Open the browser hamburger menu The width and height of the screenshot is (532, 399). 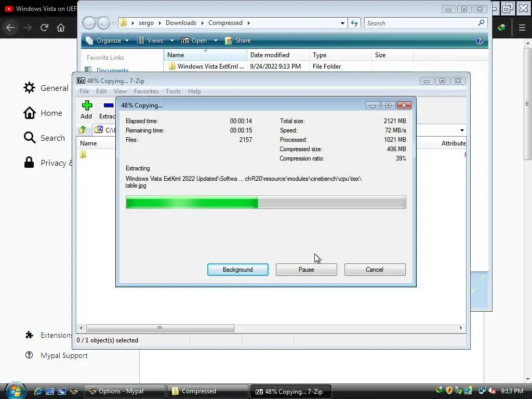(522, 28)
